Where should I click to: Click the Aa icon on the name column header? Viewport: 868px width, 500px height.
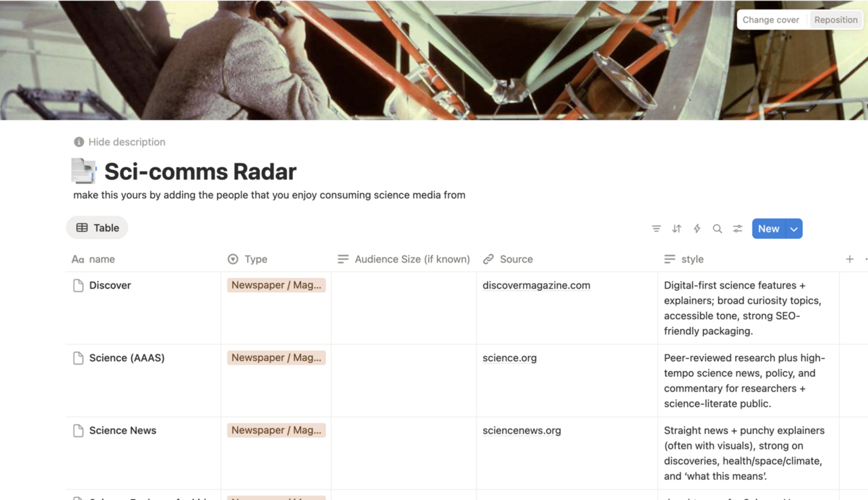77,258
